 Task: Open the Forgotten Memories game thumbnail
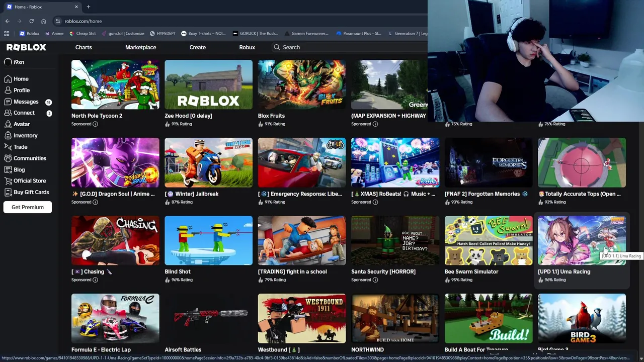(489, 162)
